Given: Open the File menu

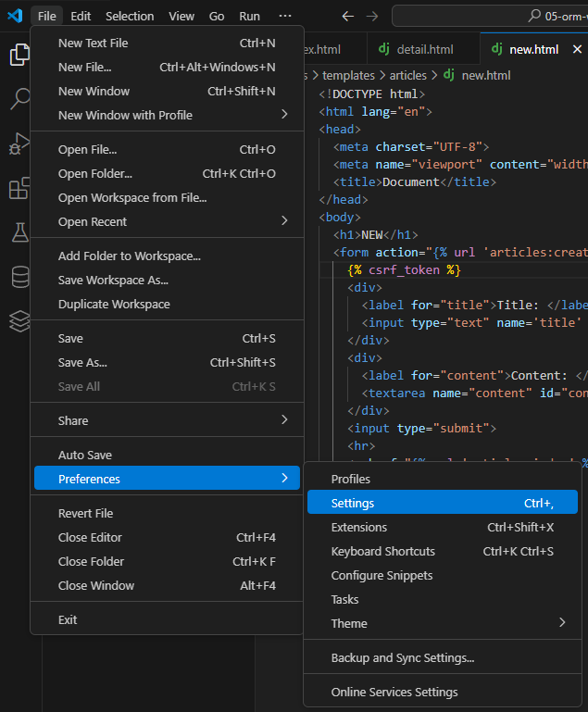Looking at the screenshot, I should tap(47, 16).
